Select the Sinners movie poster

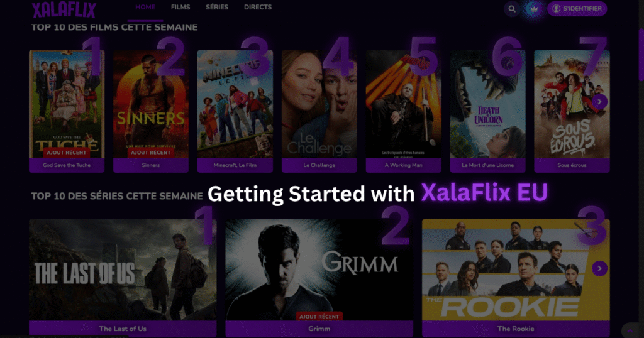point(151,104)
